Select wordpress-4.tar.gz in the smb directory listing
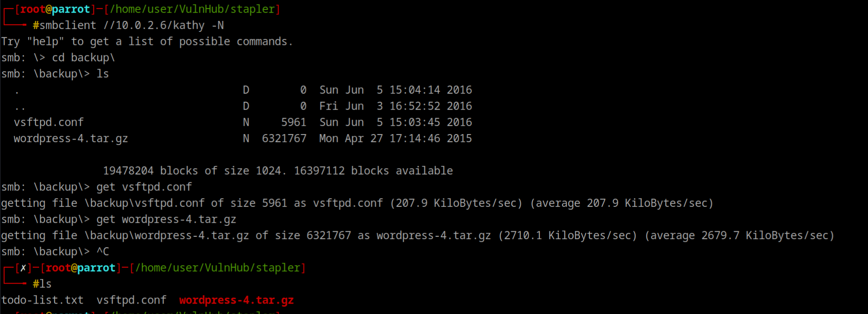This screenshot has height=314, width=868. point(70,139)
